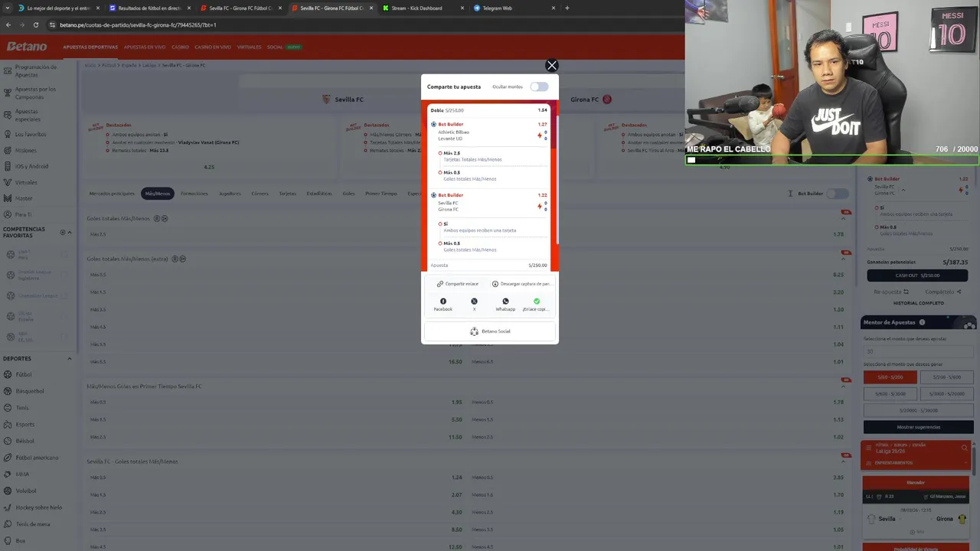Screen dimensions: 980x551
Task: Open a new browser tab
Action: tap(567, 8)
